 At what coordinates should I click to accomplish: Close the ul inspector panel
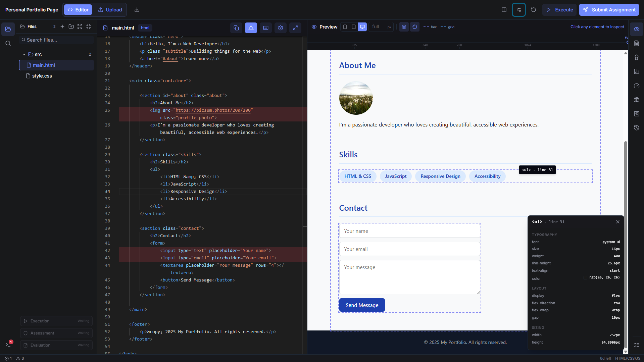click(618, 222)
